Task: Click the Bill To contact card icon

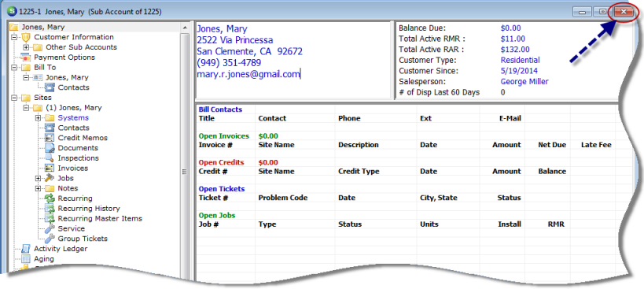Action: pos(38,77)
